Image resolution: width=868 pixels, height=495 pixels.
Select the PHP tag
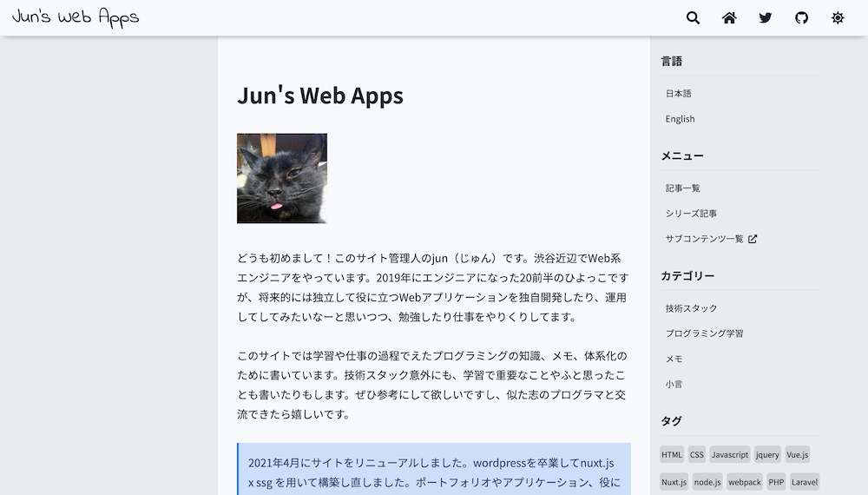(x=776, y=482)
